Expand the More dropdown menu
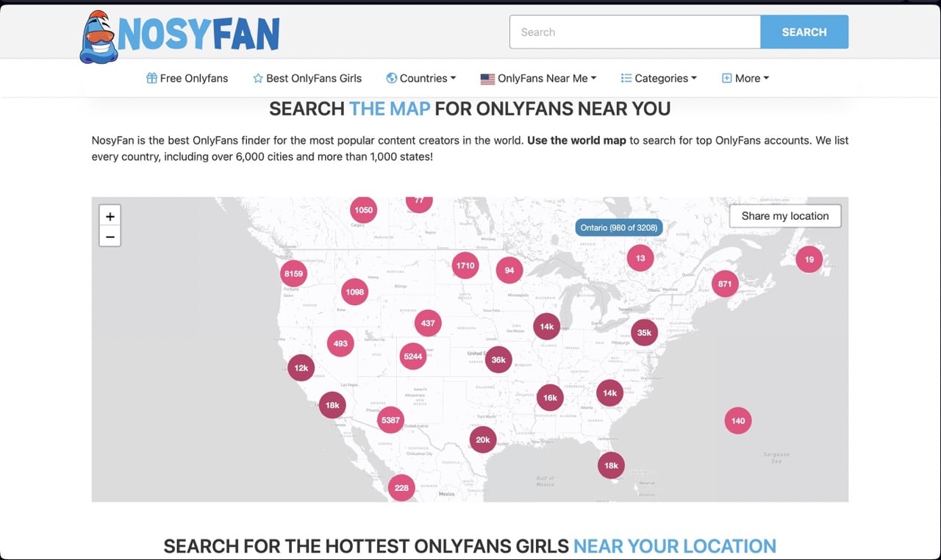This screenshot has width=941, height=560. coord(745,78)
